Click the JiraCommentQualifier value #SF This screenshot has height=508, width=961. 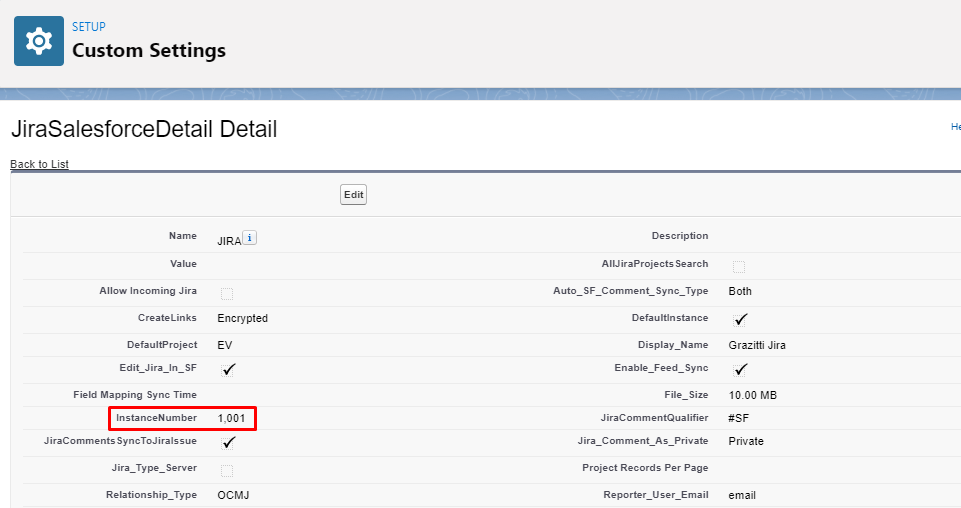tap(739, 419)
